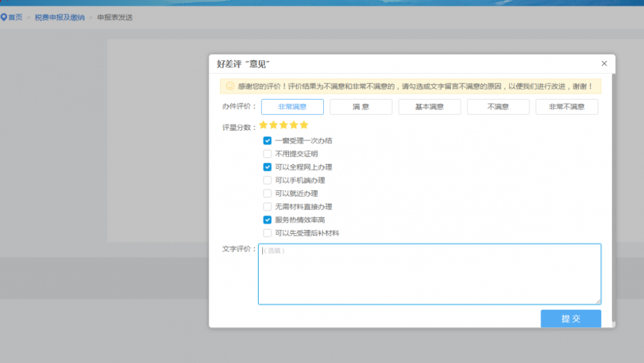Focus the 文字评价 text area
The width and height of the screenshot is (644, 363).
point(429,274)
